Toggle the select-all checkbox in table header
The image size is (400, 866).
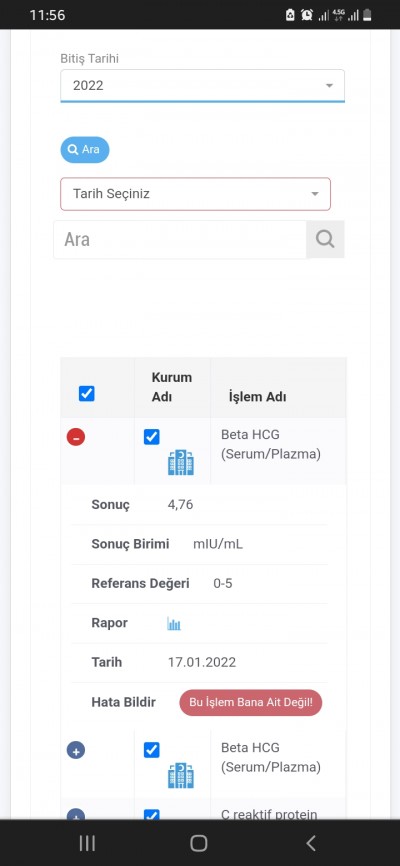87,394
